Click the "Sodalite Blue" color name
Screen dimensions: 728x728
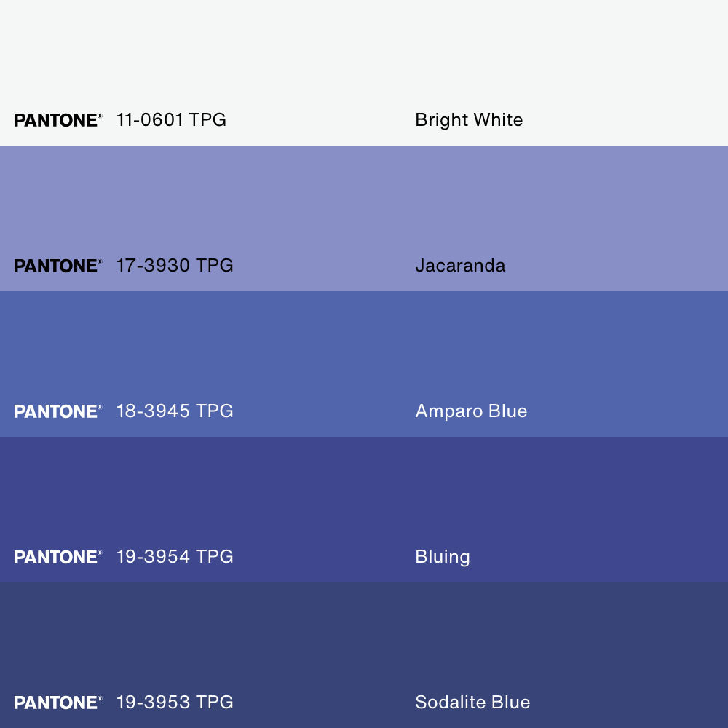pos(472,703)
